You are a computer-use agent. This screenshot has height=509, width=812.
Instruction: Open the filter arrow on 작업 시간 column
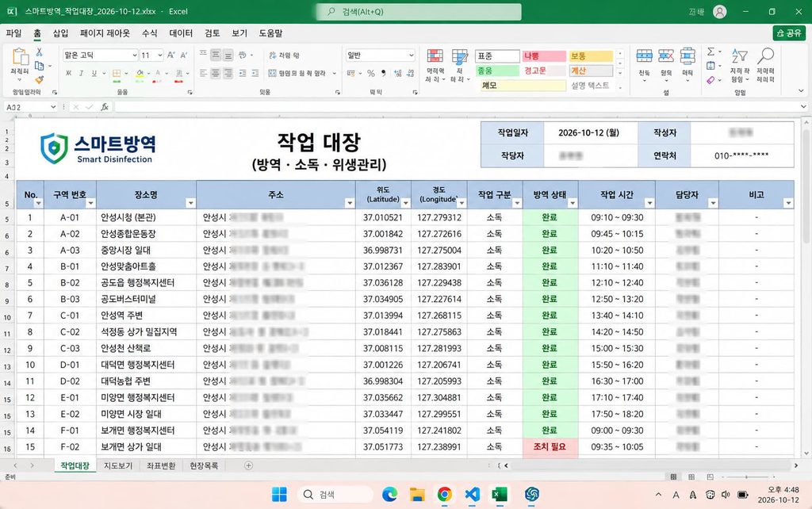pyautogui.click(x=649, y=203)
